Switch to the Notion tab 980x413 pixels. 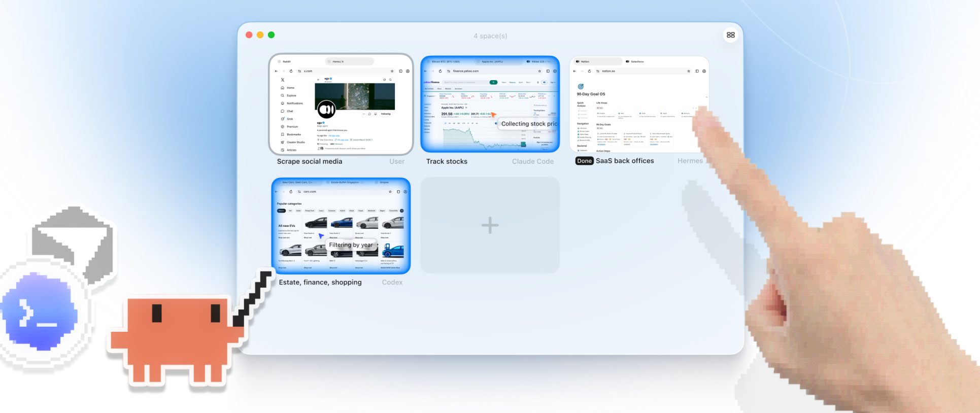click(598, 61)
